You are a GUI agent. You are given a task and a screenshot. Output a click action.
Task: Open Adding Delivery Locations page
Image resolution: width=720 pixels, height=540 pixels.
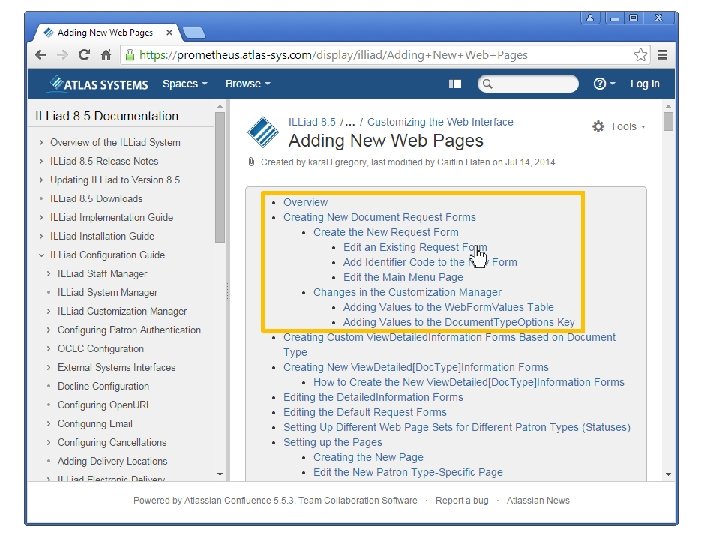[x=112, y=461]
